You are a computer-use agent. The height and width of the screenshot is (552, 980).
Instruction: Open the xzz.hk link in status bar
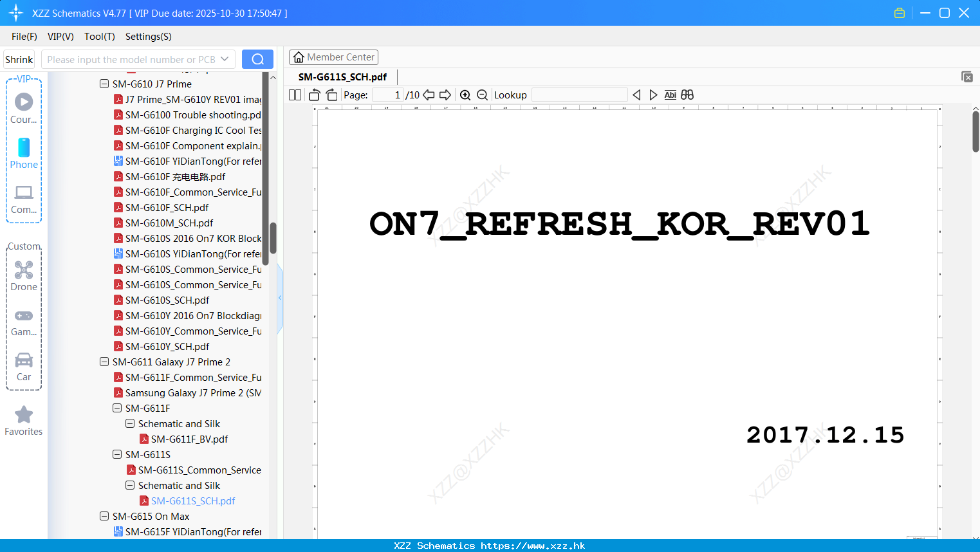click(533, 546)
